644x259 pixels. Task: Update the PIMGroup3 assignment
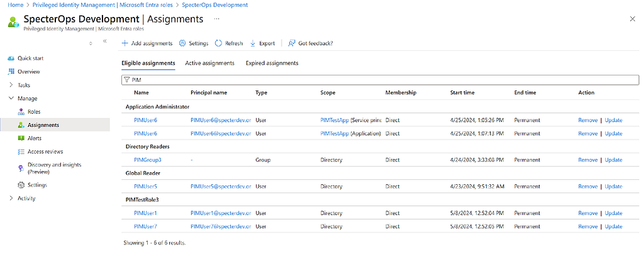[x=614, y=160]
